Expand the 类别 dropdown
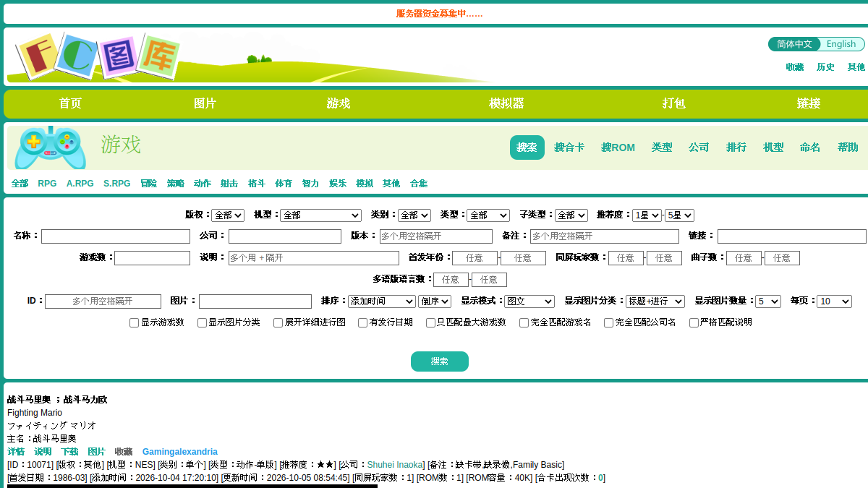Viewport: 868px width, 488px height. pos(414,215)
